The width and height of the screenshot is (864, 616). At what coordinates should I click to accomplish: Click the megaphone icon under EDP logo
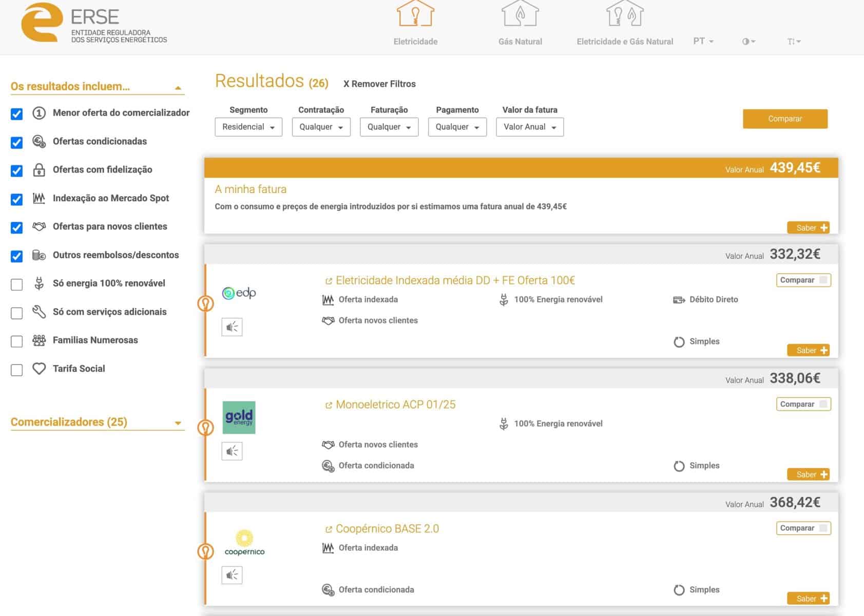(232, 327)
